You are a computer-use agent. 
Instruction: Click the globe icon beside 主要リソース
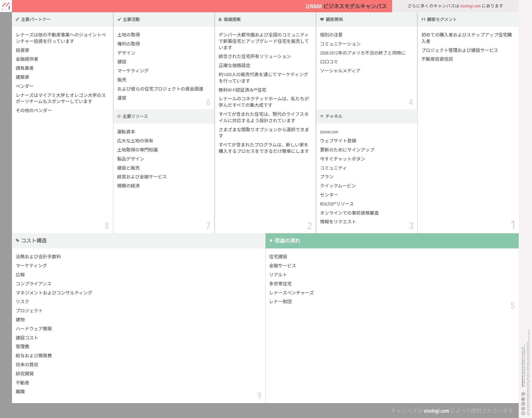(119, 116)
